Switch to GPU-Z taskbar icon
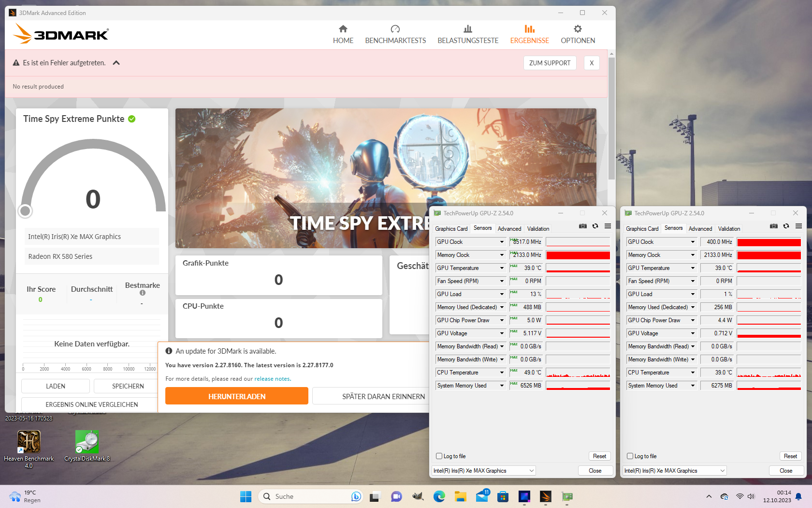This screenshot has width=812, height=508. (567, 496)
